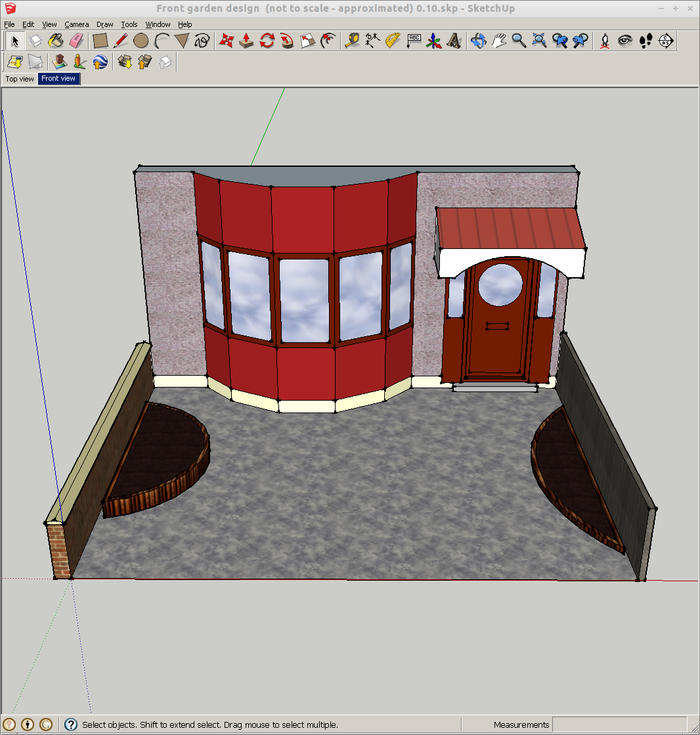Image resolution: width=700 pixels, height=735 pixels.
Task: Click Share Model upload icon
Action: click(144, 62)
